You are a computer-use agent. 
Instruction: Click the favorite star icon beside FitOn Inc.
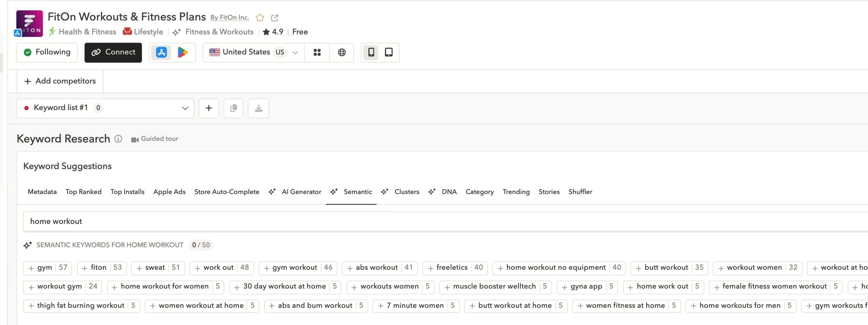coord(260,18)
